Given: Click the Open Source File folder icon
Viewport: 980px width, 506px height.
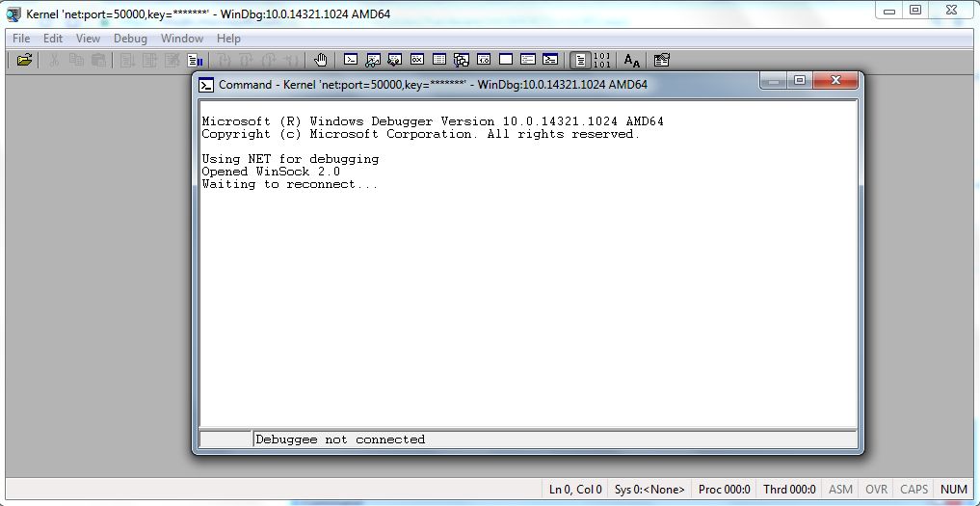Looking at the screenshot, I should 24,60.
